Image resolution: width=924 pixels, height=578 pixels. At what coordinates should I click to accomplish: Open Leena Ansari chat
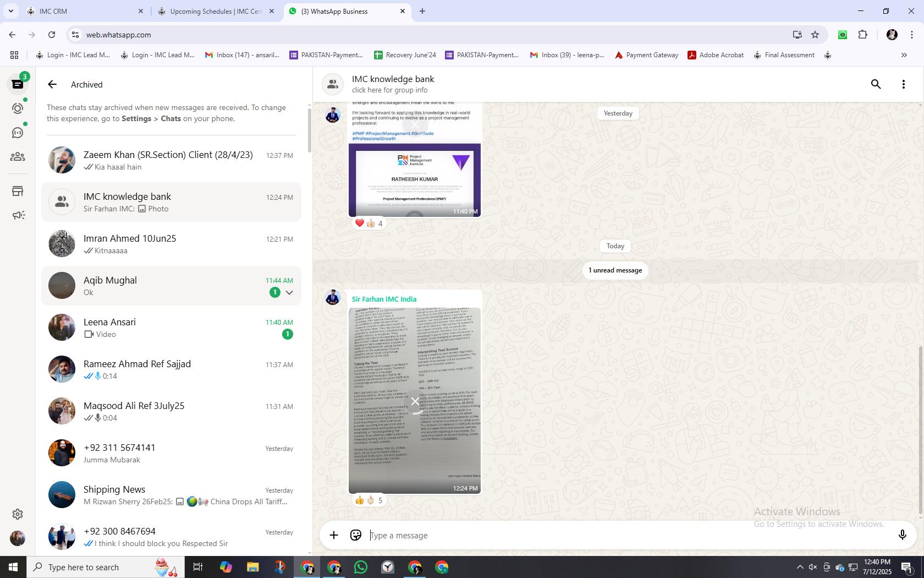click(171, 328)
